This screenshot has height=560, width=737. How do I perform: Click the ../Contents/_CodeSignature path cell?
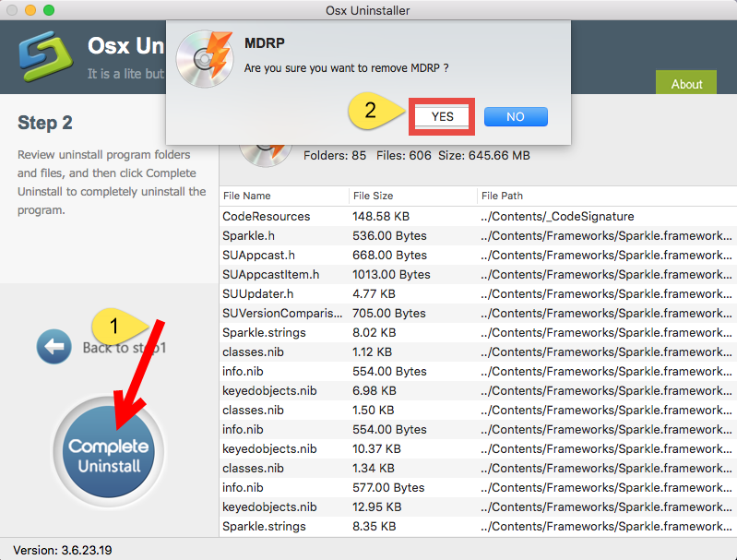[x=557, y=216]
